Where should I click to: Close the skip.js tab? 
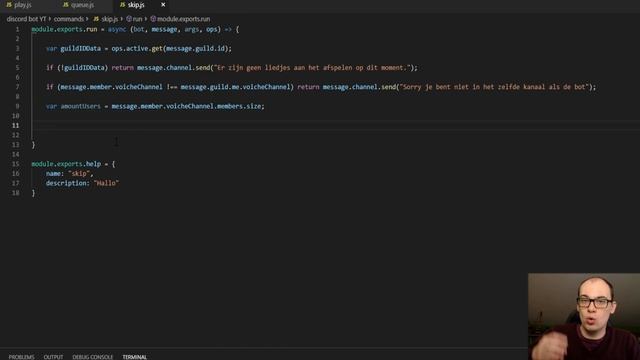163,5
